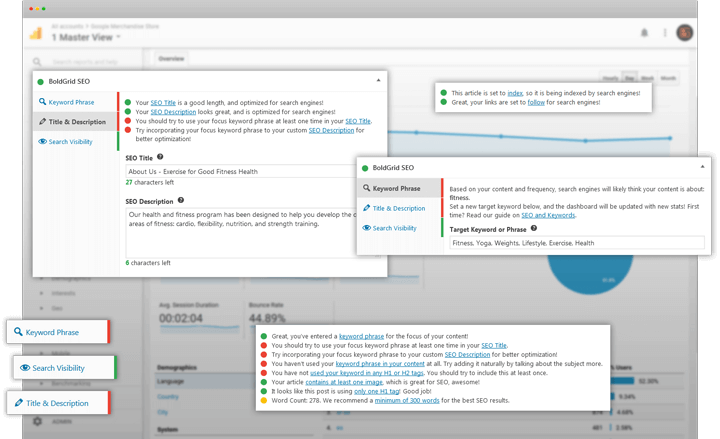Click SEO Title link in bottom checklist
The width and height of the screenshot is (720, 439).
coord(494,345)
